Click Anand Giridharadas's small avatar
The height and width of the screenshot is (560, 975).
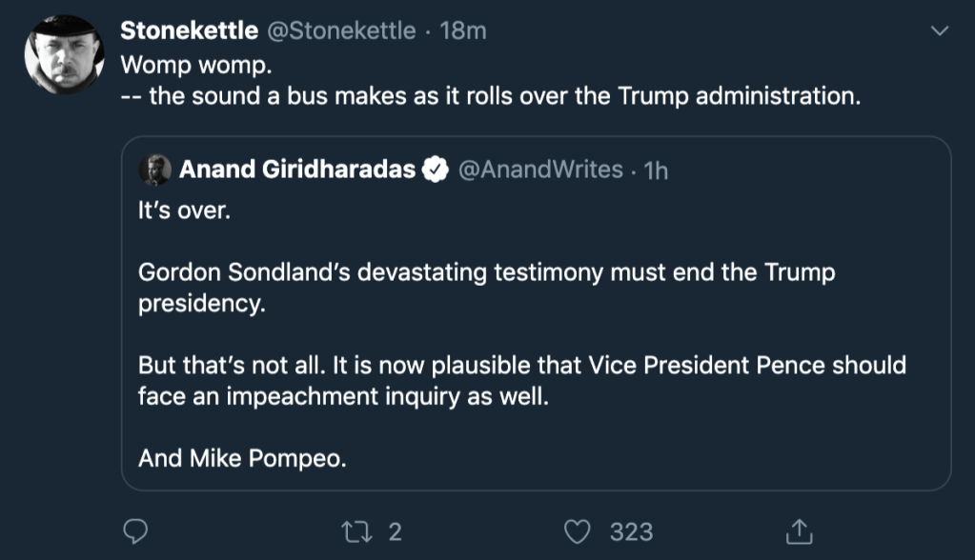pyautogui.click(x=155, y=170)
